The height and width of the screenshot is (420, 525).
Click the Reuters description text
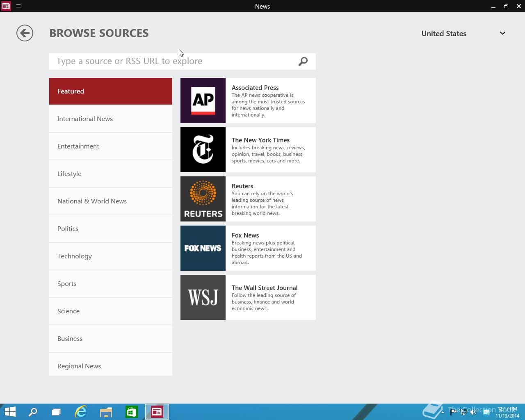262,203
